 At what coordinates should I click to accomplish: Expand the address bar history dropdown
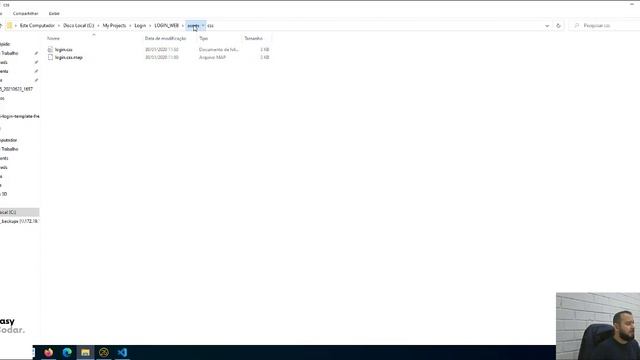(x=547, y=26)
